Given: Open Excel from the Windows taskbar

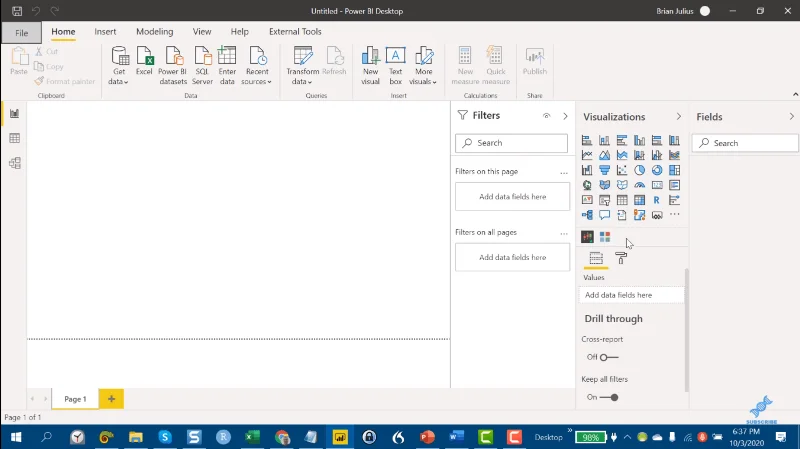Looking at the screenshot, I should tap(252, 437).
